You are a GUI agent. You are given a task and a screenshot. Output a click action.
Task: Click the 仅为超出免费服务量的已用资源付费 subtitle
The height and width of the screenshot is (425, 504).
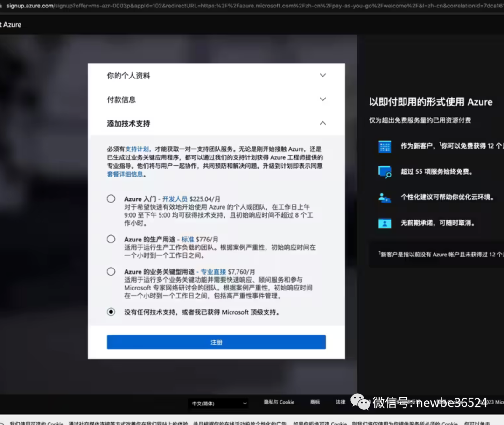point(420,120)
